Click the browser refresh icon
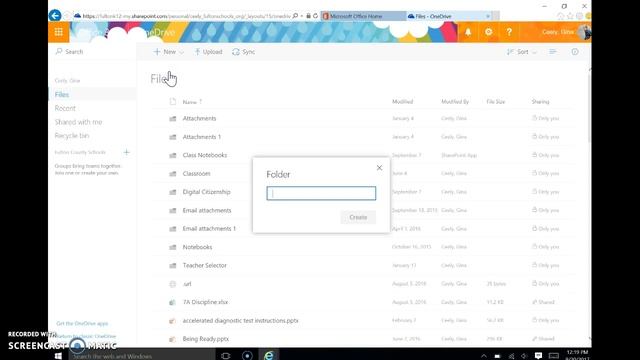The height and width of the screenshot is (360, 640). click(x=315, y=16)
